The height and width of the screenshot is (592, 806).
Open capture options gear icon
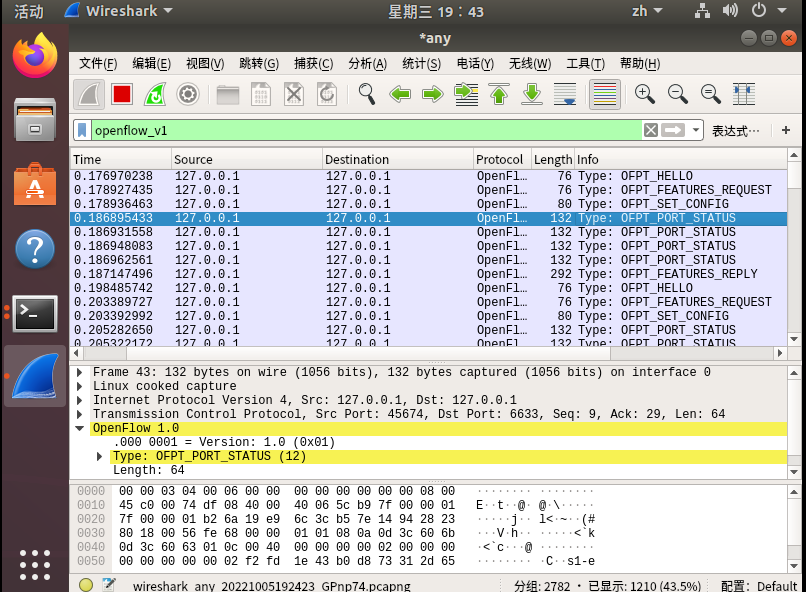pyautogui.click(x=188, y=95)
